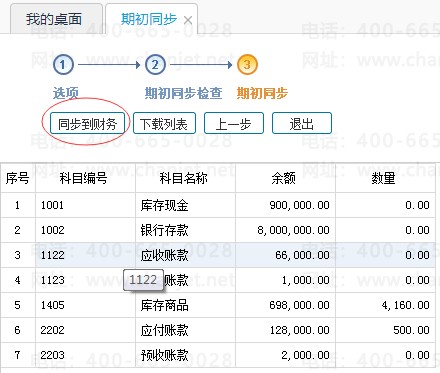Click 余额 column header

[x=285, y=178]
